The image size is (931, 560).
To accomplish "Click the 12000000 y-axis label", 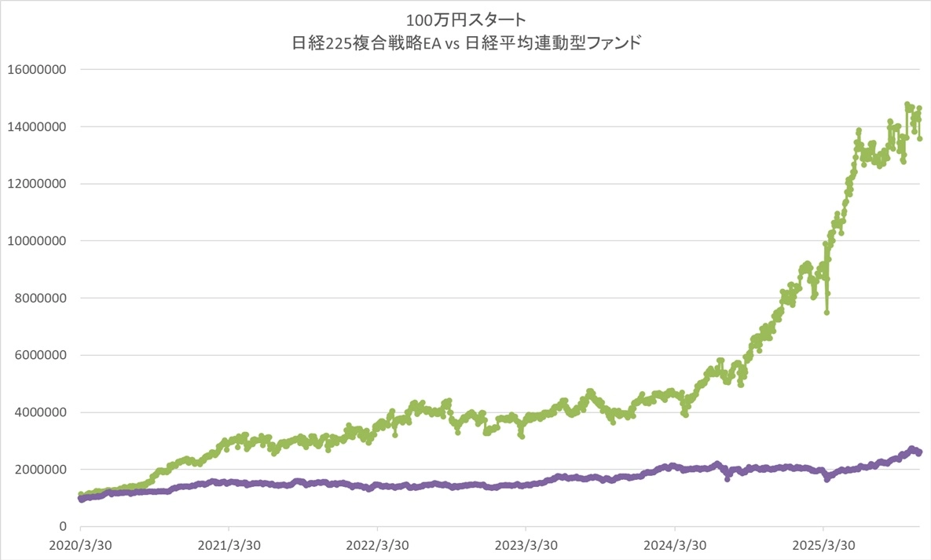I will pos(35,184).
